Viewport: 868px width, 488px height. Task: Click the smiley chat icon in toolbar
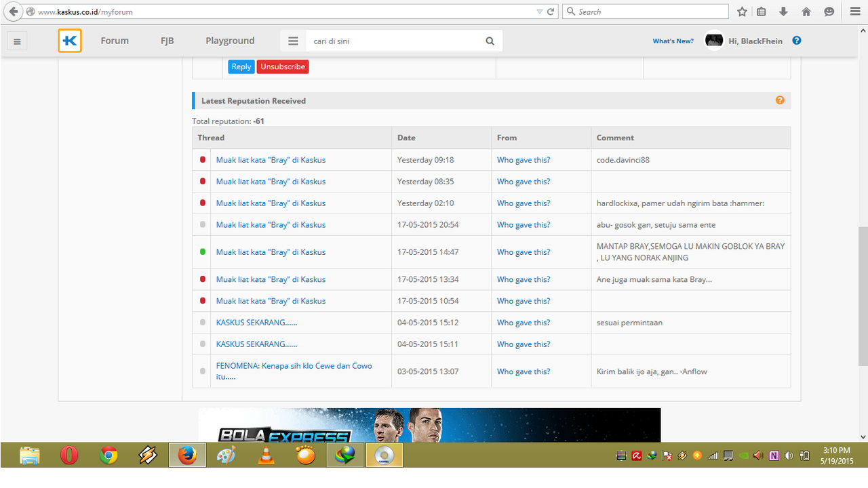(x=829, y=12)
